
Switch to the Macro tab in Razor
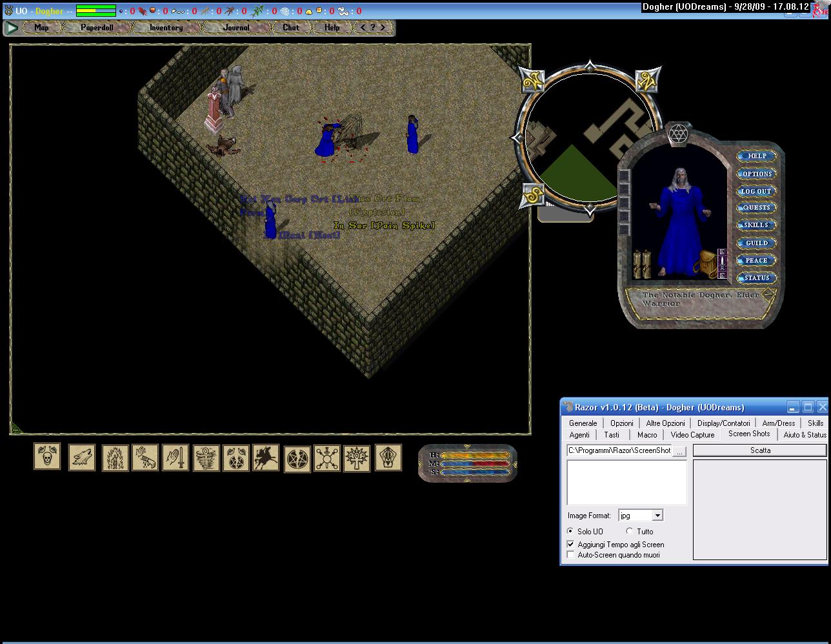pos(646,435)
